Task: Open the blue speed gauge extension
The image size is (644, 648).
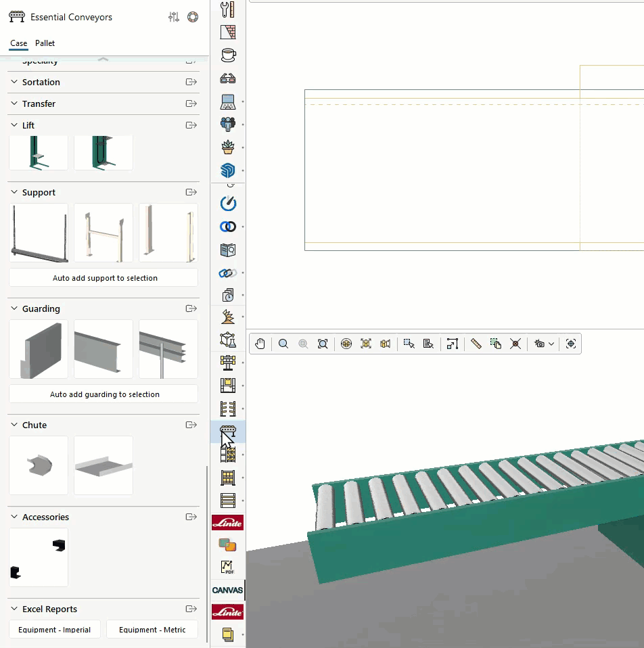Action: [x=228, y=204]
